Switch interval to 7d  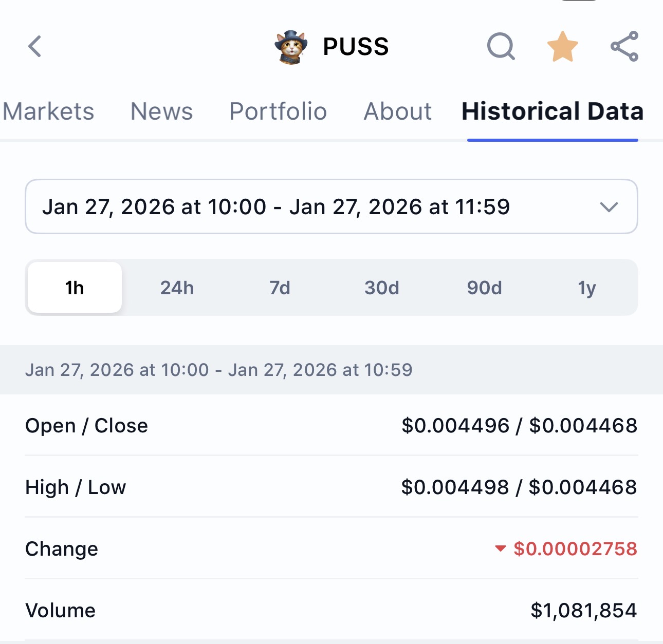[280, 288]
